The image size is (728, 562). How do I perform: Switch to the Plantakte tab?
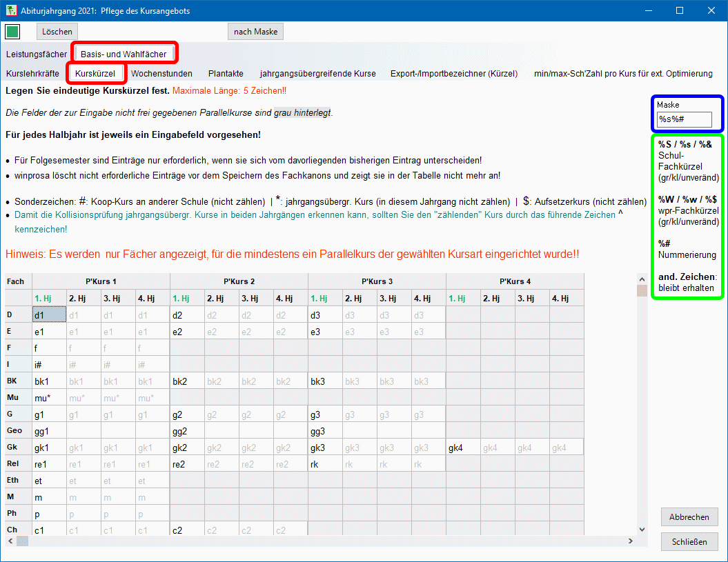coord(226,73)
